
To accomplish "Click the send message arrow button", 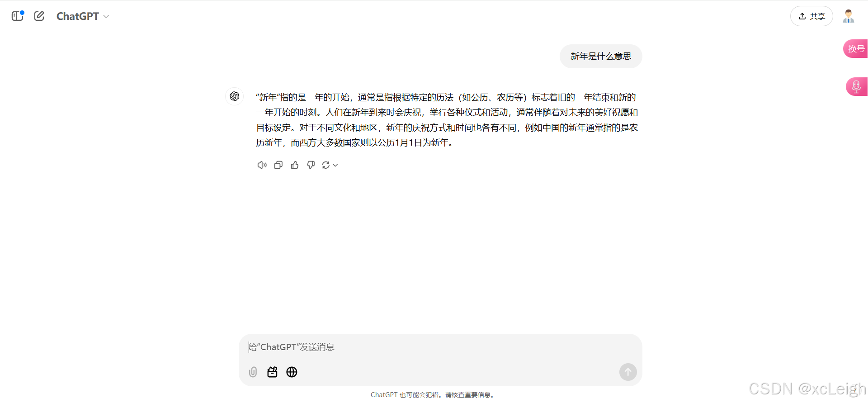I will click(628, 372).
